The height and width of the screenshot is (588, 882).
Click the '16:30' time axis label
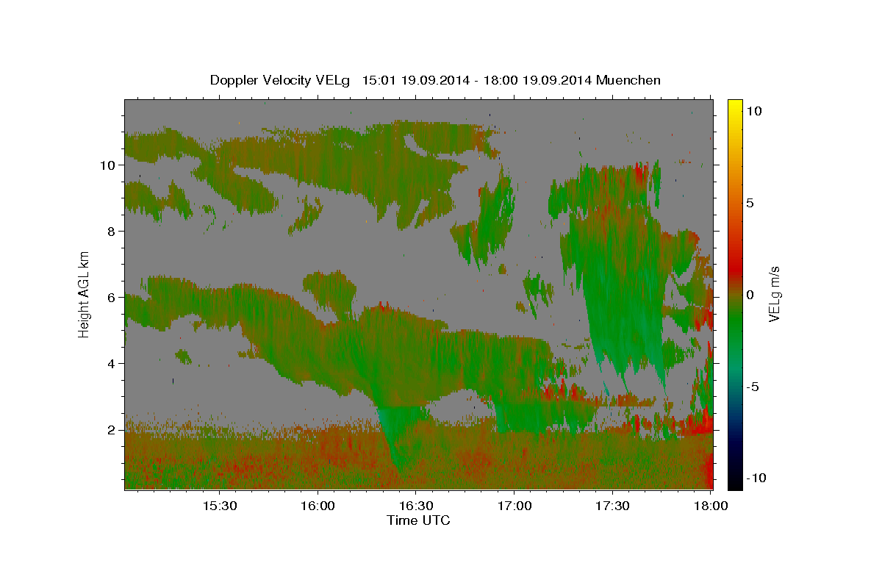[415, 506]
